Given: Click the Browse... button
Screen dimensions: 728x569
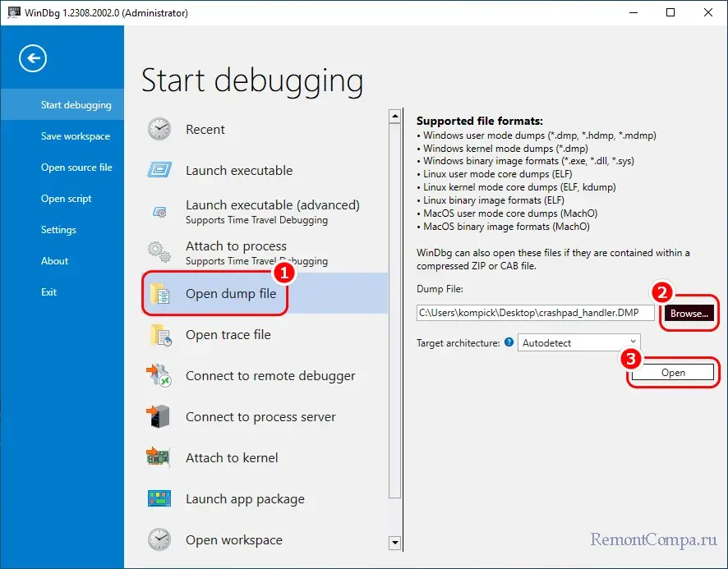Looking at the screenshot, I should 689,314.
